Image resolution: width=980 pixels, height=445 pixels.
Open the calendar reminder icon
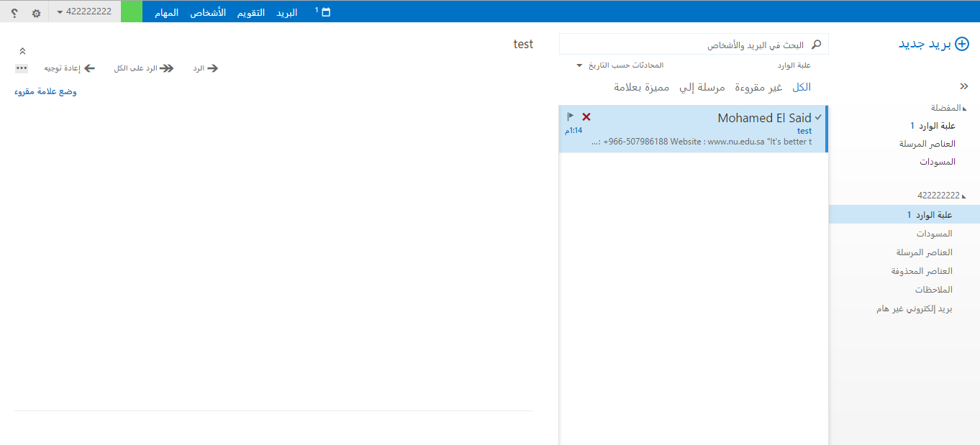(325, 12)
